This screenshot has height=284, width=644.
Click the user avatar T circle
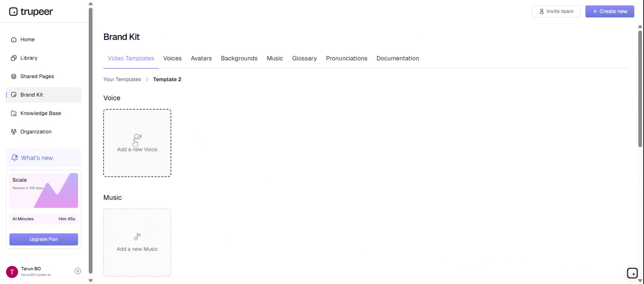point(12,272)
